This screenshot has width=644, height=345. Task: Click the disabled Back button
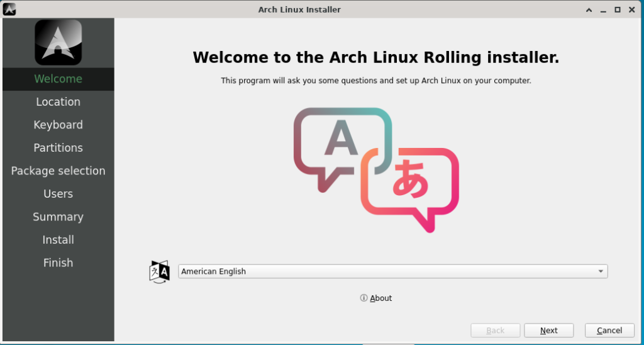[496, 331]
